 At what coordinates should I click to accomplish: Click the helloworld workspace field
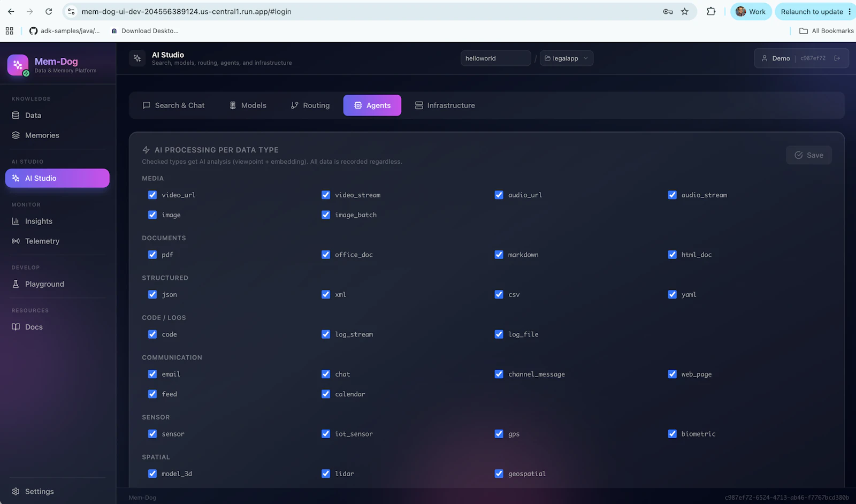point(495,58)
